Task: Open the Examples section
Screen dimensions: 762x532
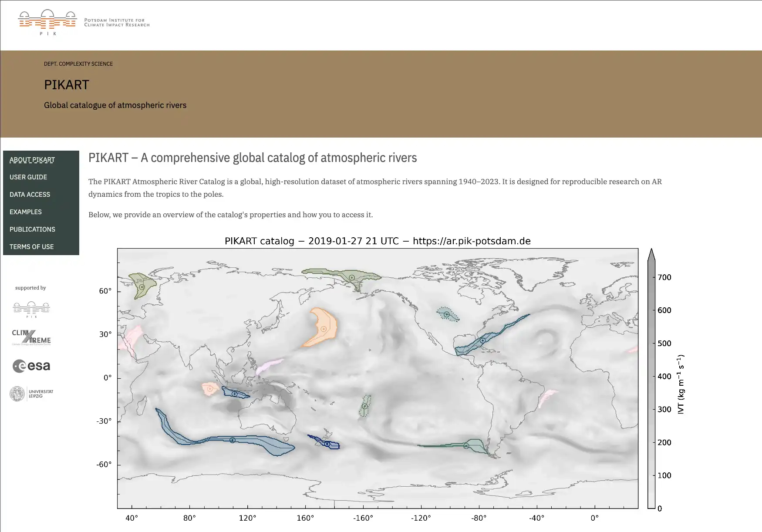Action: pyautogui.click(x=26, y=212)
